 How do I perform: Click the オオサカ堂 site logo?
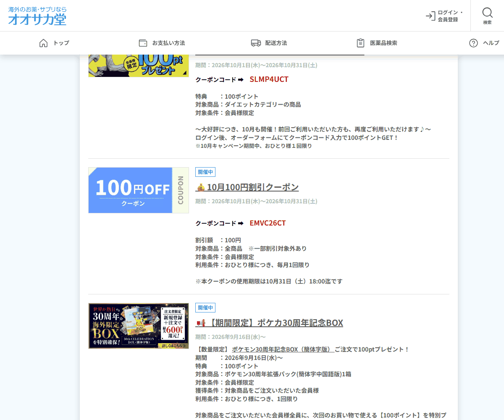[37, 16]
